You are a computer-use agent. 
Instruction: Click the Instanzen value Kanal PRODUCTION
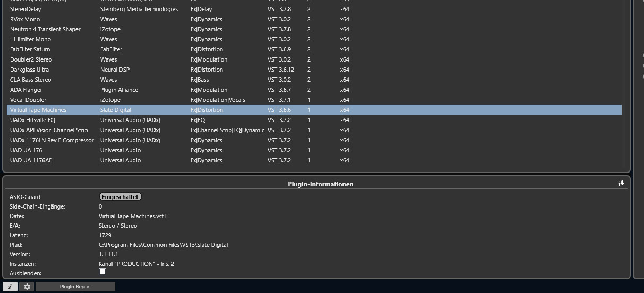pos(136,264)
